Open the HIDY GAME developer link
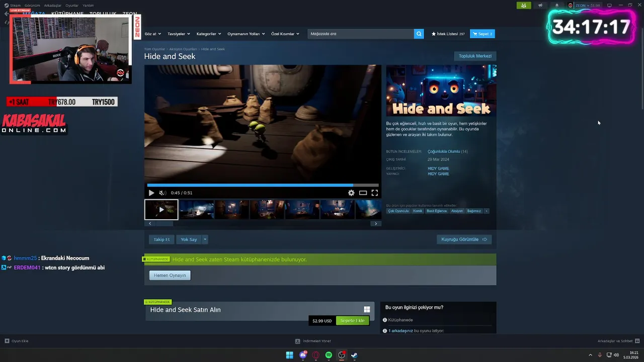644x362 pixels. click(x=438, y=168)
